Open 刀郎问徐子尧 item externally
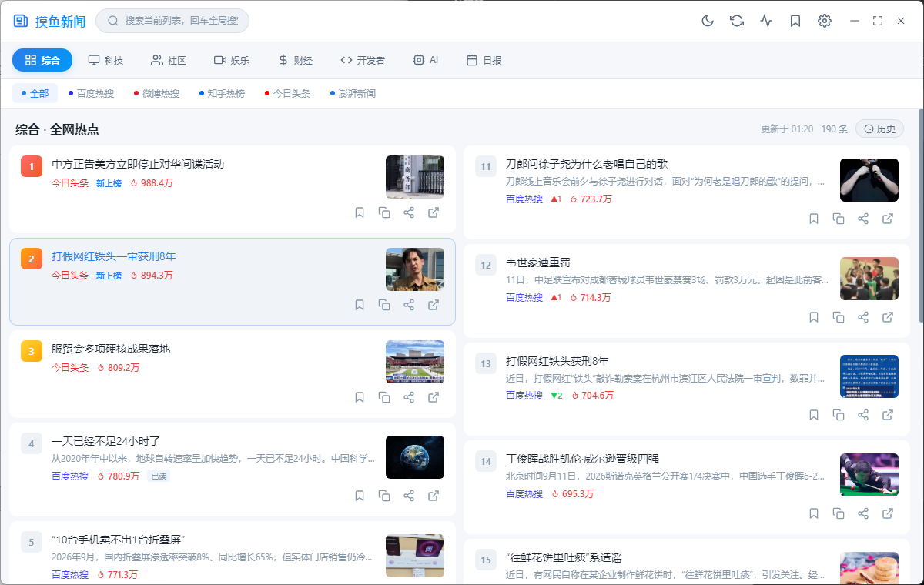The image size is (924, 585). tap(888, 219)
